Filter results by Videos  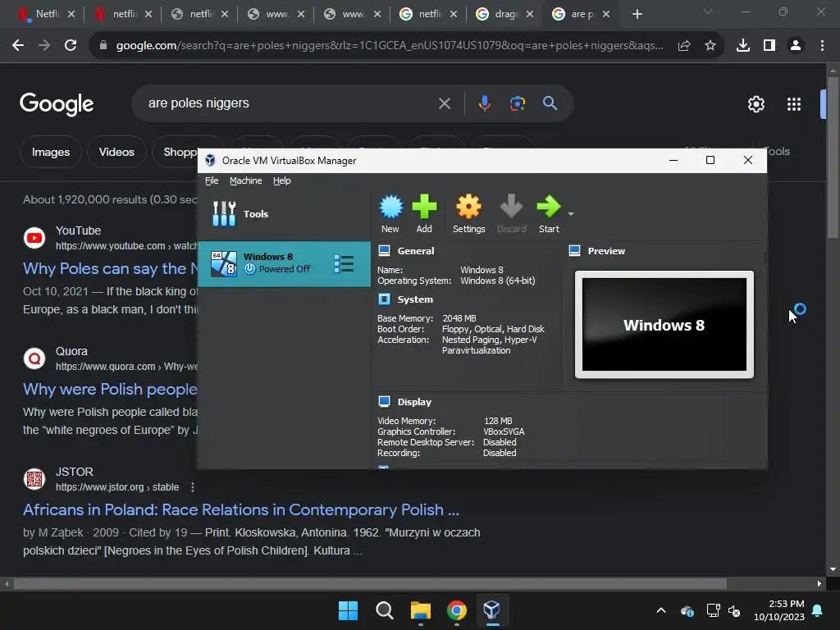116,152
